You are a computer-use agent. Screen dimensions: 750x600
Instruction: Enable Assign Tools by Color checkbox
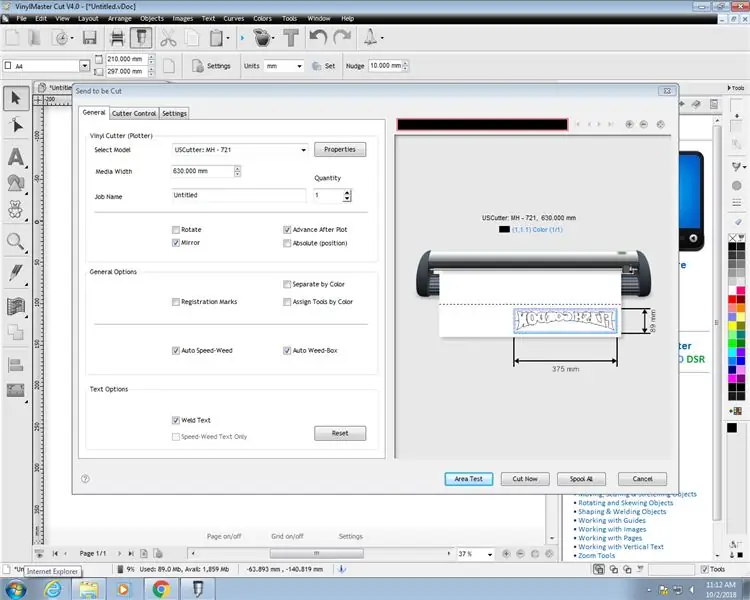pos(287,302)
